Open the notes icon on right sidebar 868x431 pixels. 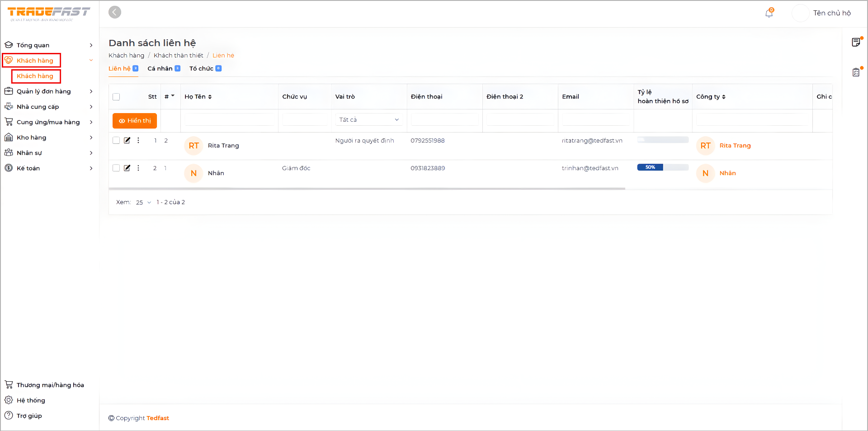[x=856, y=42]
